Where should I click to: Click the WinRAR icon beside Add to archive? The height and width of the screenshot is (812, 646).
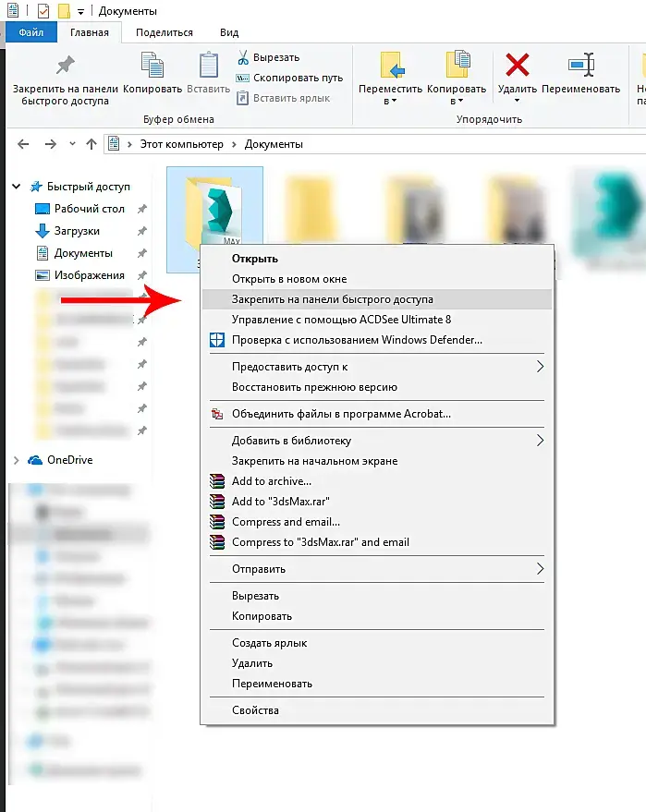pos(217,481)
